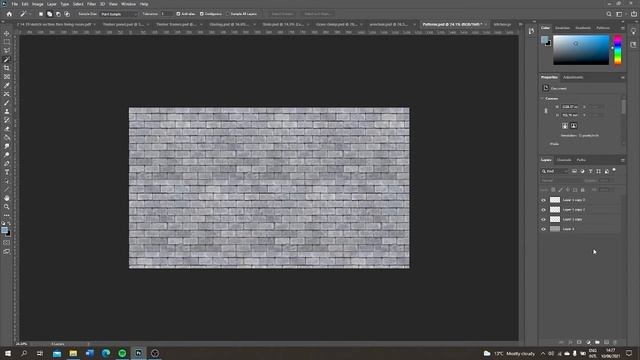
Task: Select the Rectangular Marquee tool
Action: click(7, 42)
